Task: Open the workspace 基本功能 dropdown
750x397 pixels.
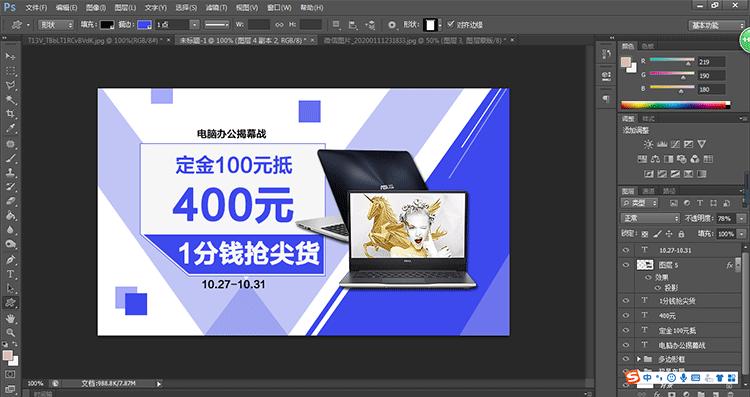Action: 717,25
